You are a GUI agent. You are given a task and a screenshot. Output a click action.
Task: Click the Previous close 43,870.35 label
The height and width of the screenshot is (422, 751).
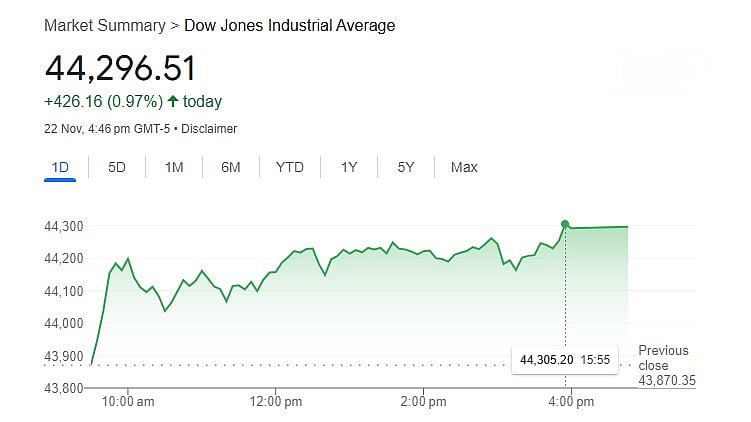[665, 366]
